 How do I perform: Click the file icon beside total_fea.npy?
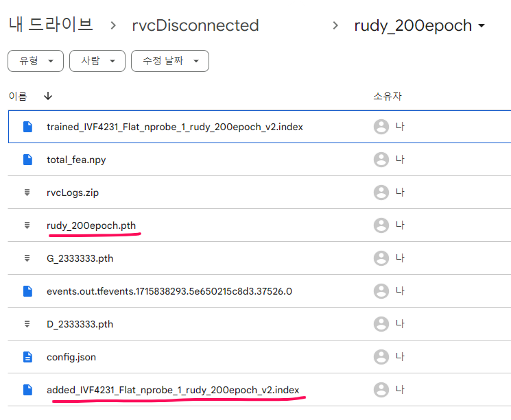pyautogui.click(x=27, y=160)
